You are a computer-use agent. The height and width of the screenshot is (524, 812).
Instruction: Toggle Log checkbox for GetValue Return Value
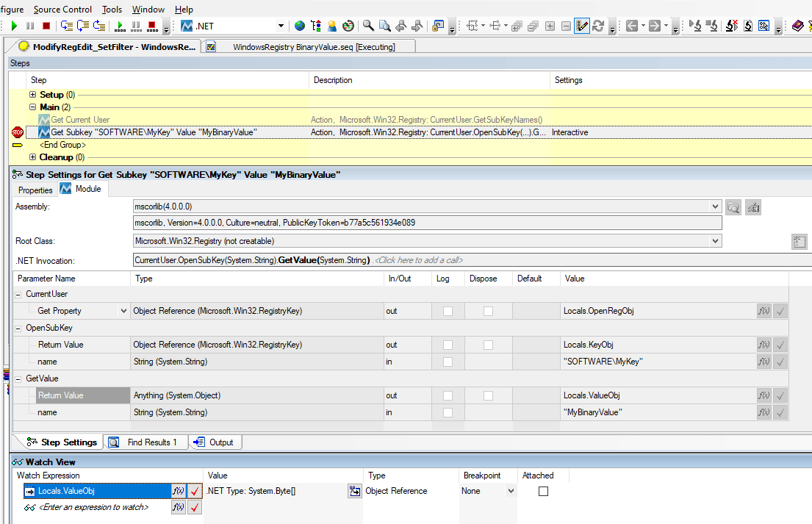448,395
